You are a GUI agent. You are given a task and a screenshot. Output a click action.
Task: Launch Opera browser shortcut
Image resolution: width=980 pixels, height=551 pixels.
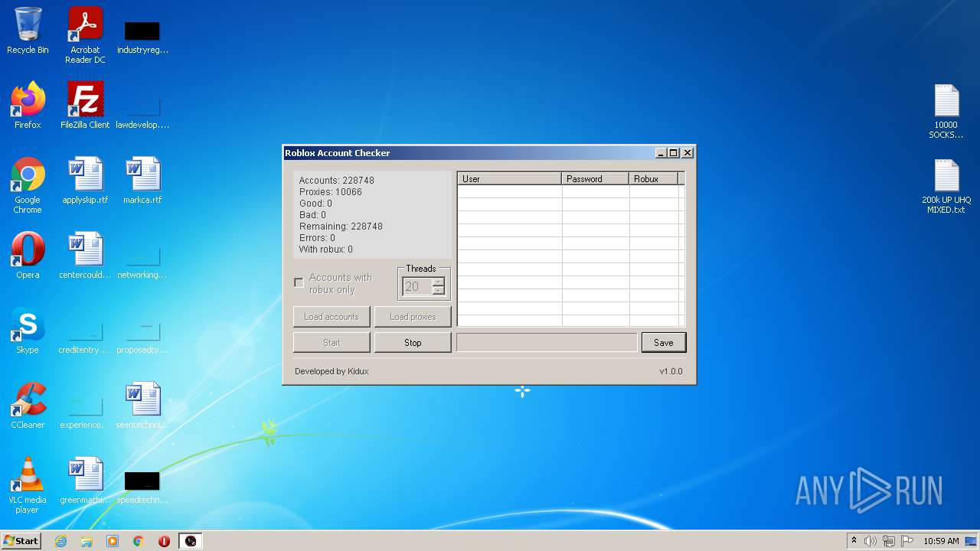tap(28, 256)
